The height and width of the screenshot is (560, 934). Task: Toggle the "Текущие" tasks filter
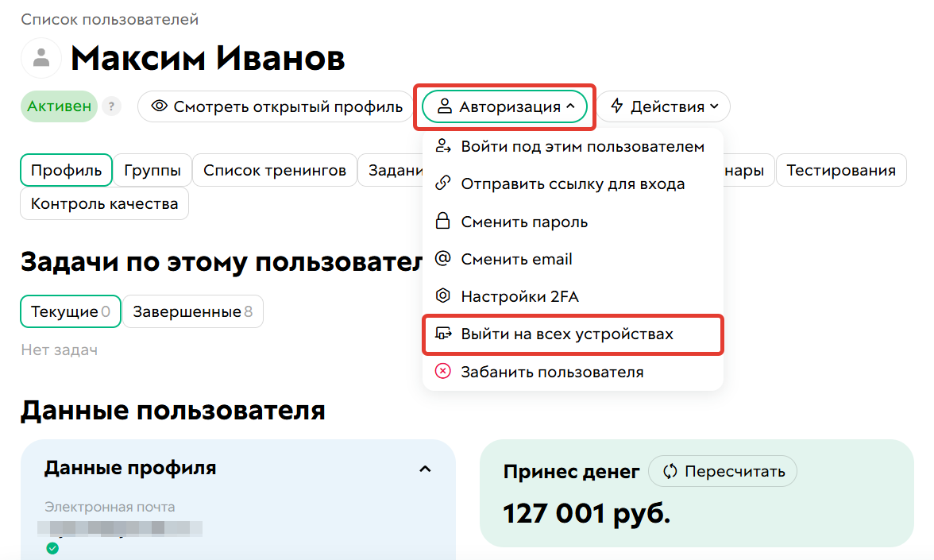[70, 311]
